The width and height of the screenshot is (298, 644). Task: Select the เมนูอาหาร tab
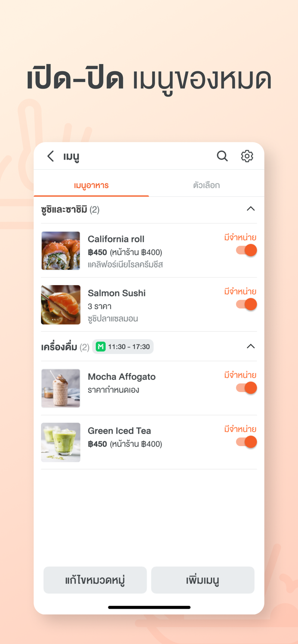(91, 185)
